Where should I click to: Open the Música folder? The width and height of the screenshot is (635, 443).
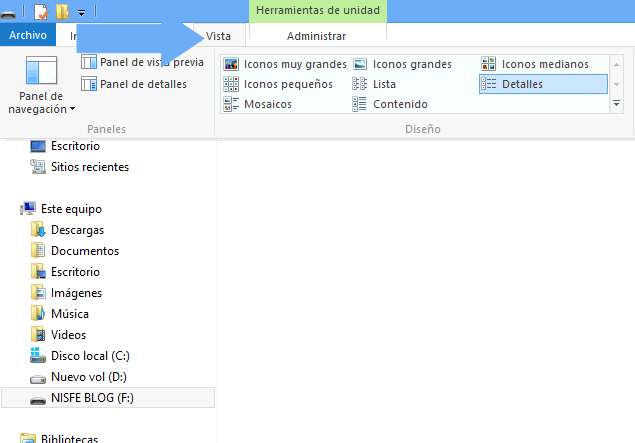[60, 314]
